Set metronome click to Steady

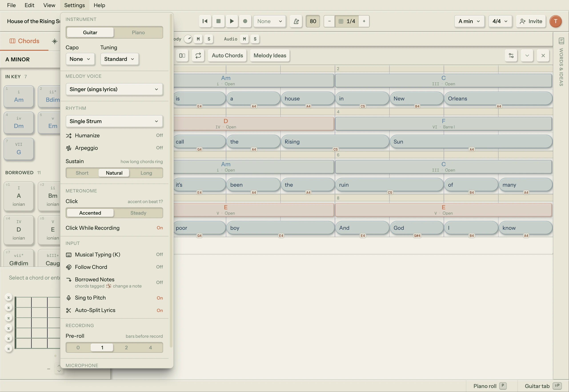point(138,213)
